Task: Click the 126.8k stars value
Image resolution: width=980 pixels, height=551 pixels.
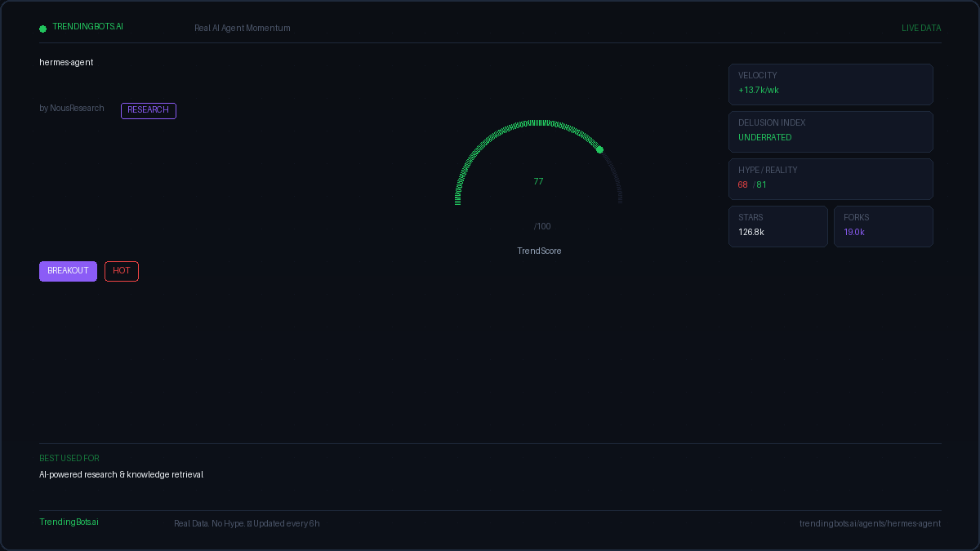Action: (751, 233)
